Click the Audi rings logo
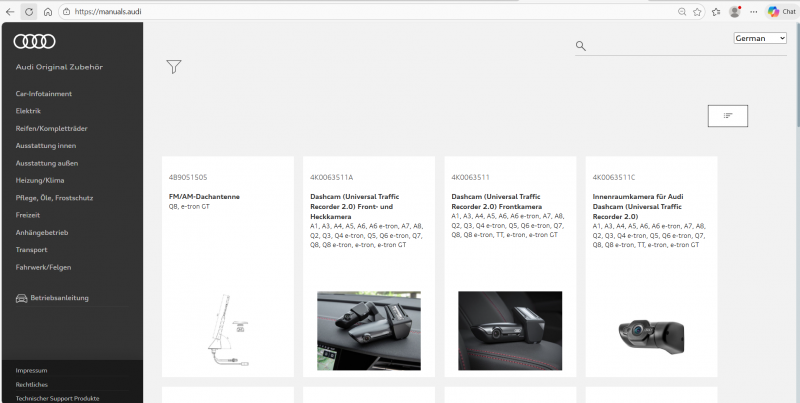The height and width of the screenshot is (403, 800). (34, 41)
